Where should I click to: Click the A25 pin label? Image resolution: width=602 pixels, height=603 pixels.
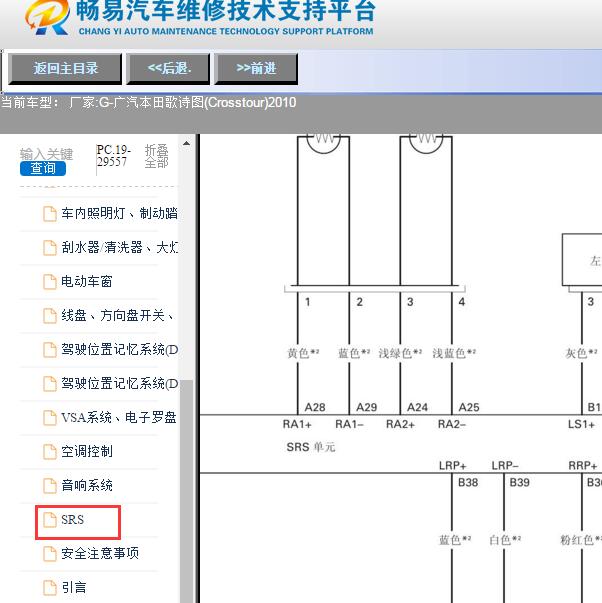(469, 407)
